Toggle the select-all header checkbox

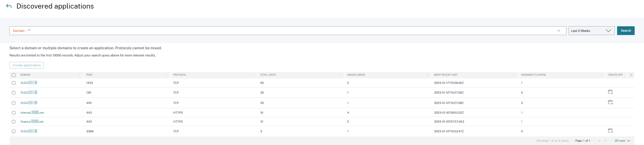(14, 75)
